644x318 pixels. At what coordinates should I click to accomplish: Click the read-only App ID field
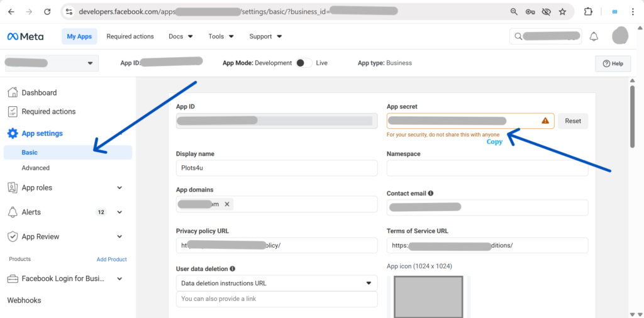click(277, 121)
